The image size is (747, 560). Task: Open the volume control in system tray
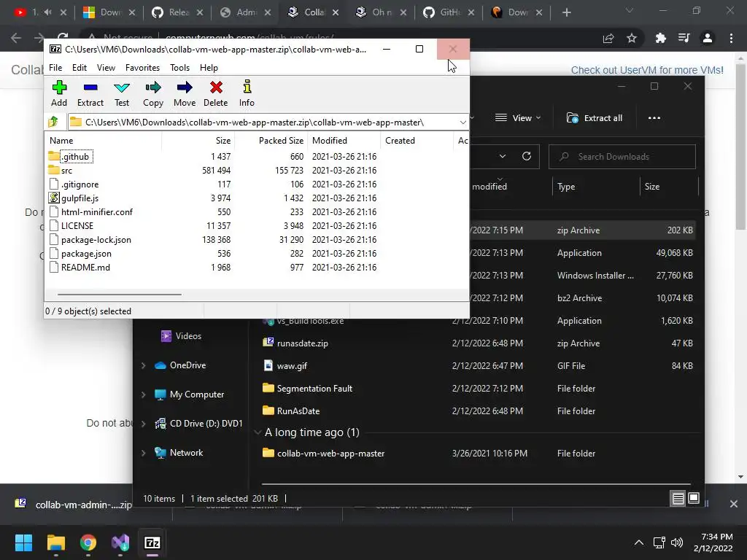click(676, 542)
